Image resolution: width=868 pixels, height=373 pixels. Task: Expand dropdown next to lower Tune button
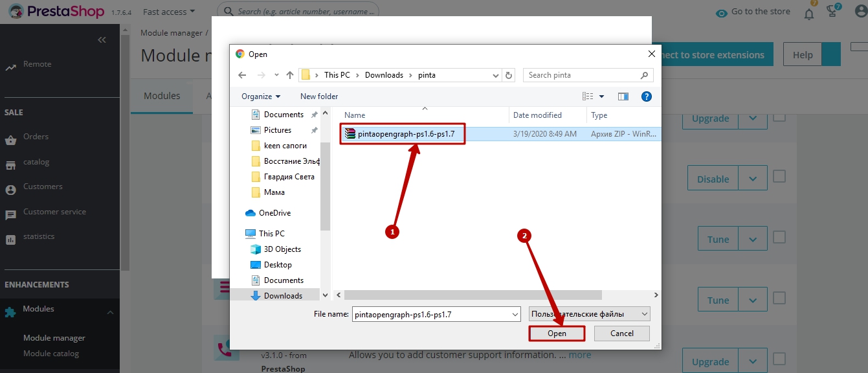click(x=753, y=300)
